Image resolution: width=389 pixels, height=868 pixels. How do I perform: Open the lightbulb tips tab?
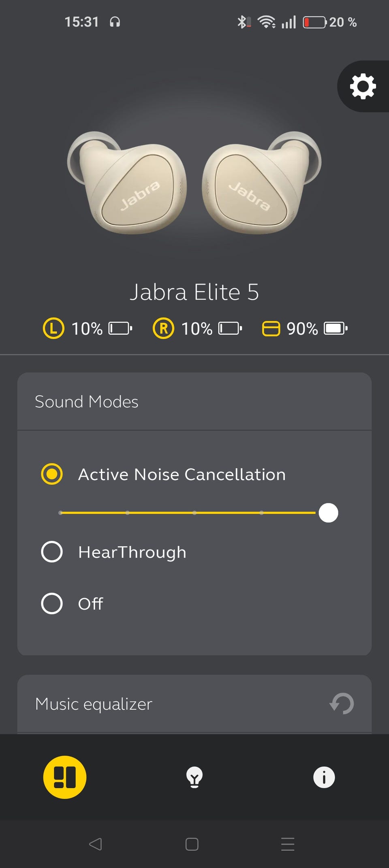[x=194, y=777]
